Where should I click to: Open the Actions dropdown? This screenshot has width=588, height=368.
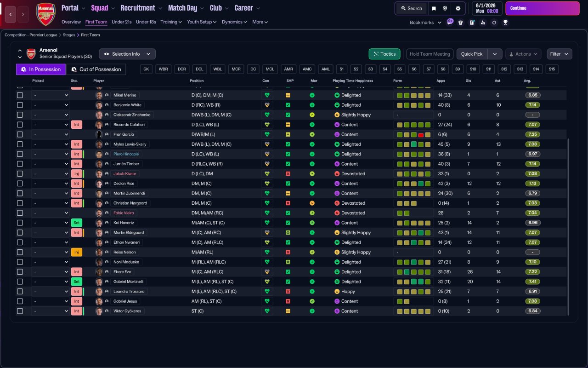pos(523,54)
